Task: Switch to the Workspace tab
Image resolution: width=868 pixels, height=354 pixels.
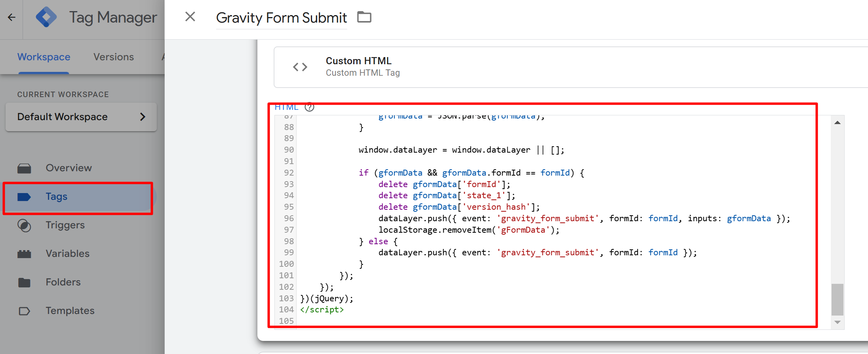Action: (44, 57)
